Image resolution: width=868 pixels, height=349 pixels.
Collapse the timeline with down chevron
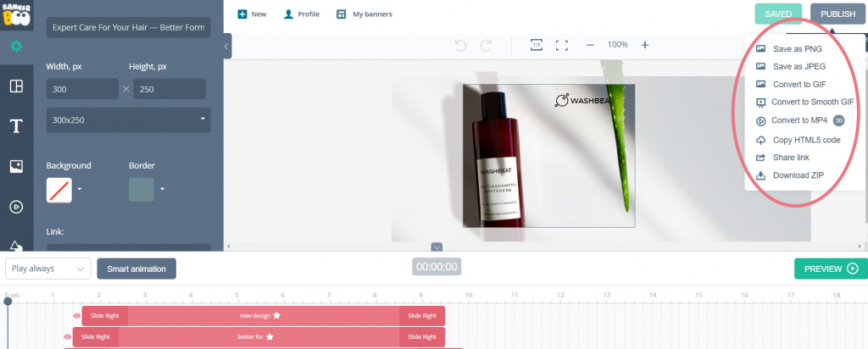tap(437, 247)
